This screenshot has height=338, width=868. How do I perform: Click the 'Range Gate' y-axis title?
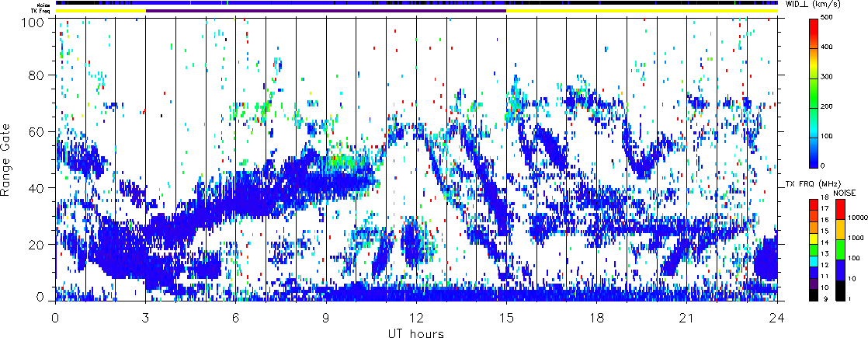tap(7, 159)
